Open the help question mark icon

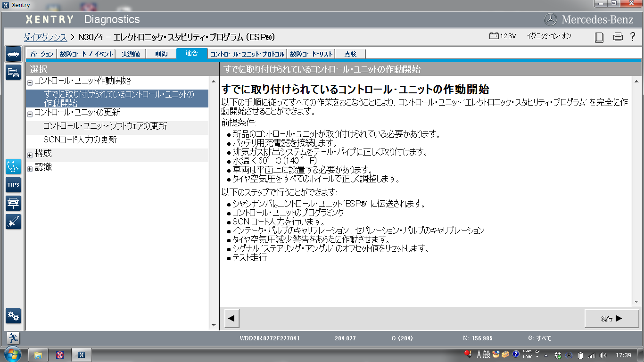(x=633, y=37)
